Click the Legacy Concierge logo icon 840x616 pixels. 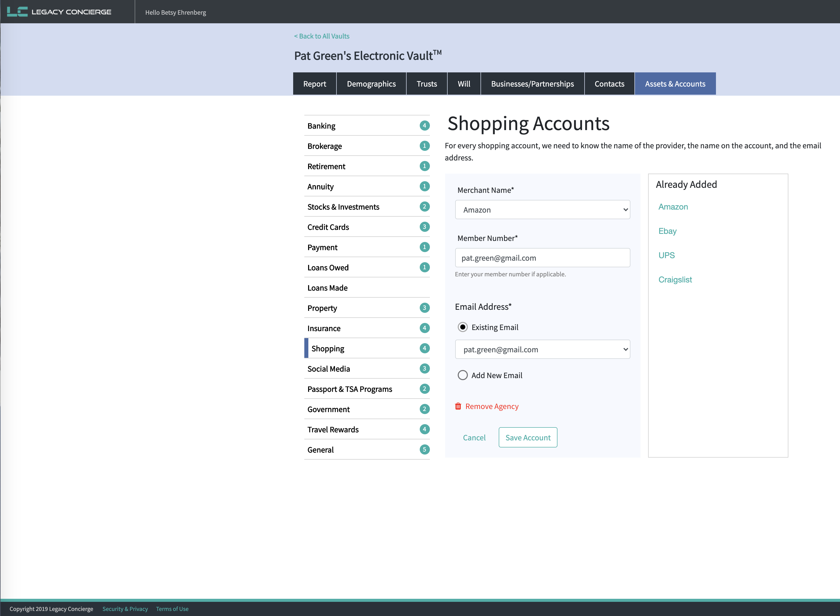(17, 12)
